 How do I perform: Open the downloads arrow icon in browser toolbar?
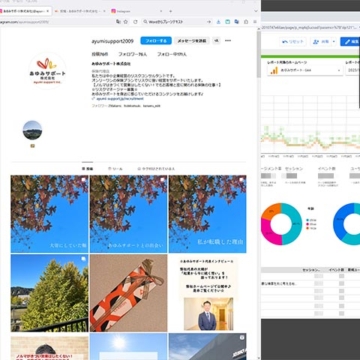[219, 22]
